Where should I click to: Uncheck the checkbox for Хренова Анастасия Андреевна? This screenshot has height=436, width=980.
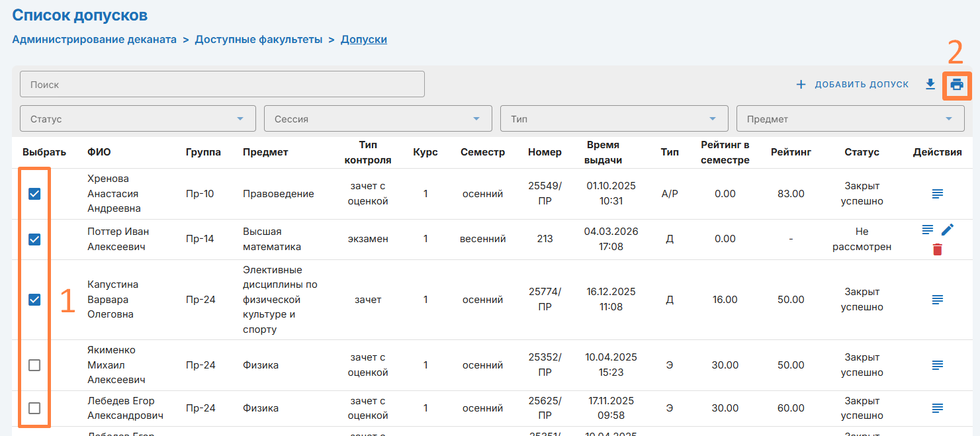coord(34,194)
